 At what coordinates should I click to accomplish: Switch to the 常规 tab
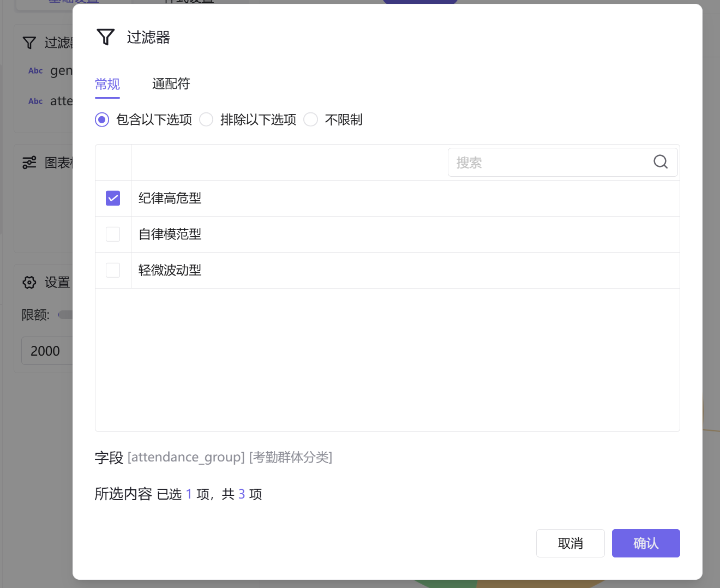coord(107,84)
